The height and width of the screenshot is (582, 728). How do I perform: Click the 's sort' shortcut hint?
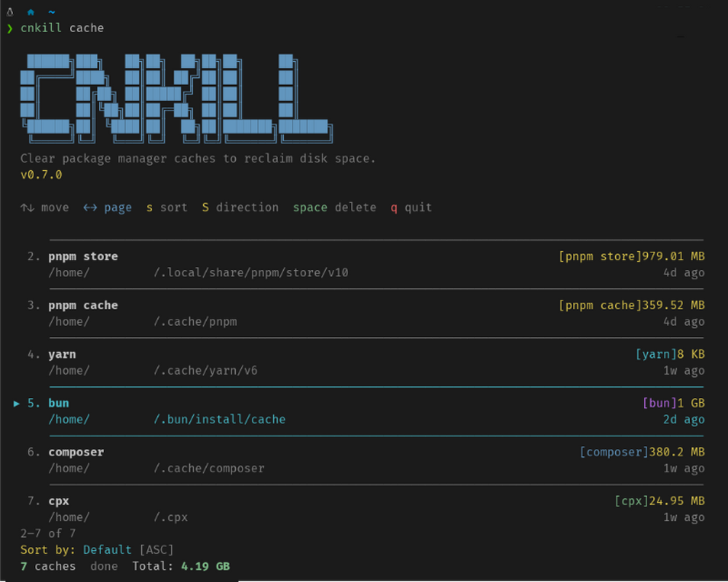(x=167, y=207)
